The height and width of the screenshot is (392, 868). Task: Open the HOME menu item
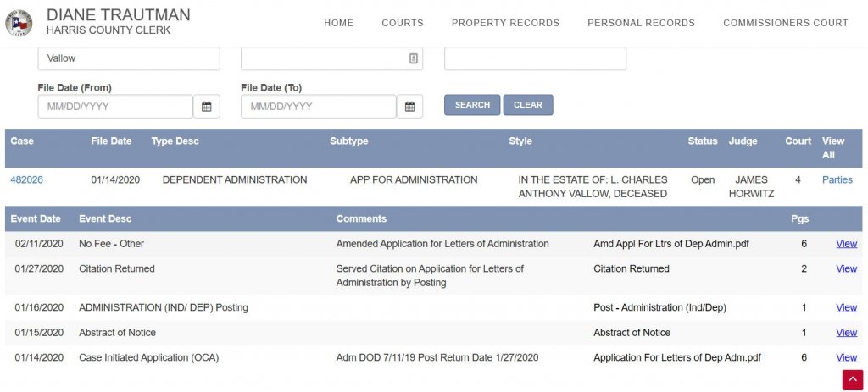point(338,23)
